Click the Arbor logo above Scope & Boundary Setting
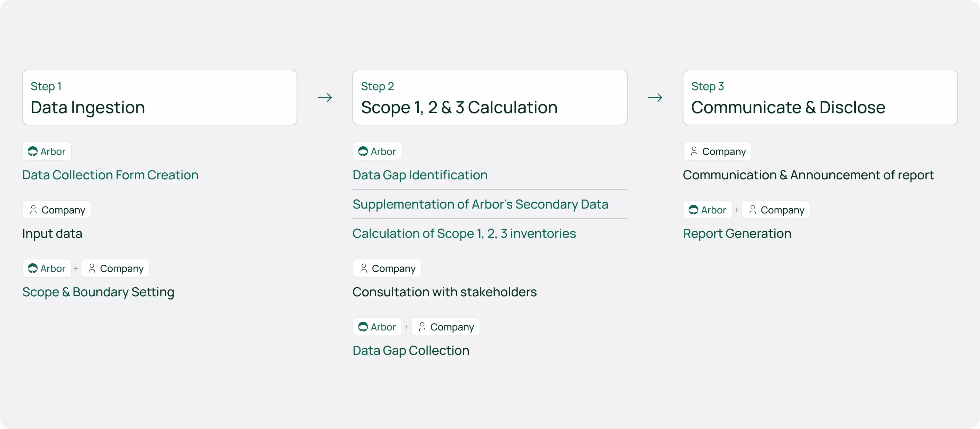Viewport: 980px width, 429px height. tap(33, 268)
